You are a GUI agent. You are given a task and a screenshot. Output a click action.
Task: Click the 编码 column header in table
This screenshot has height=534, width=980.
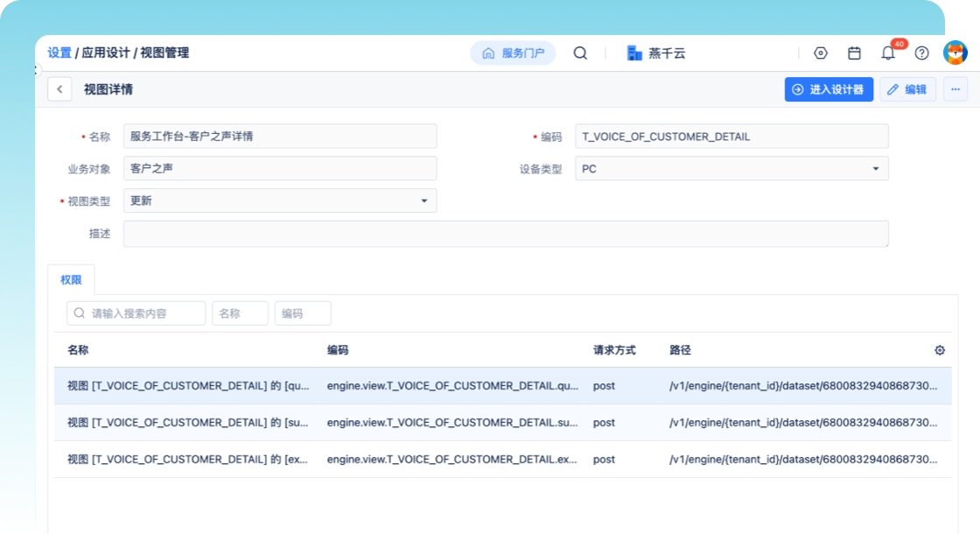(x=338, y=350)
